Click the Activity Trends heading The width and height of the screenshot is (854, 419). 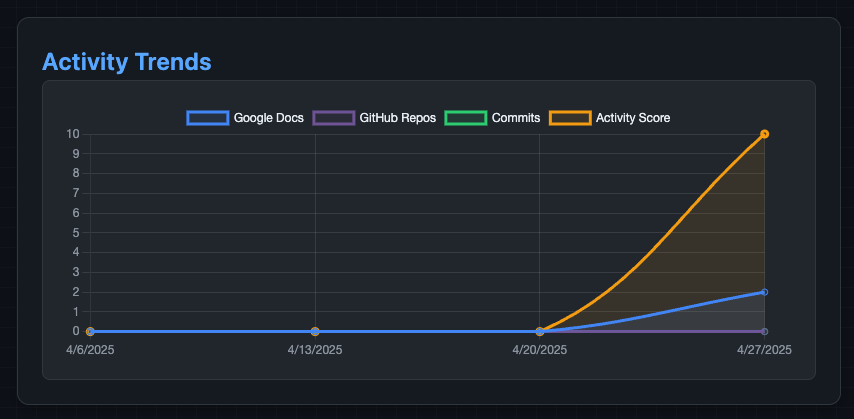tap(127, 61)
